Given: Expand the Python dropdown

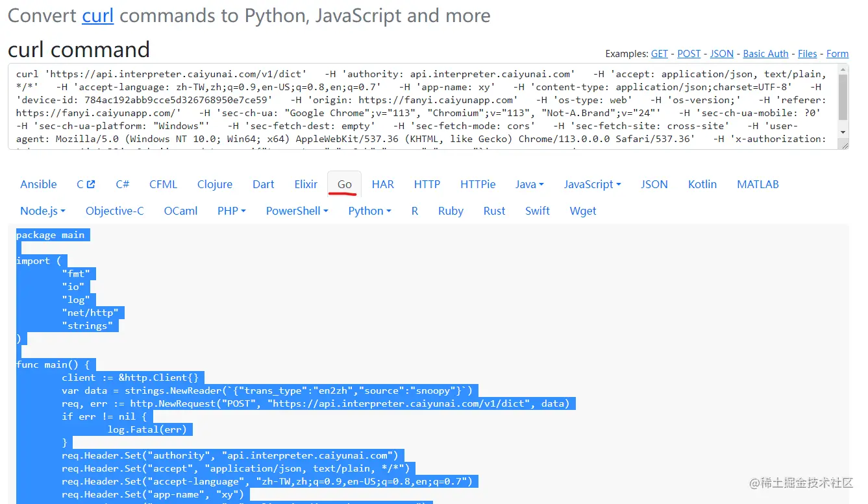Looking at the screenshot, I should tap(370, 211).
